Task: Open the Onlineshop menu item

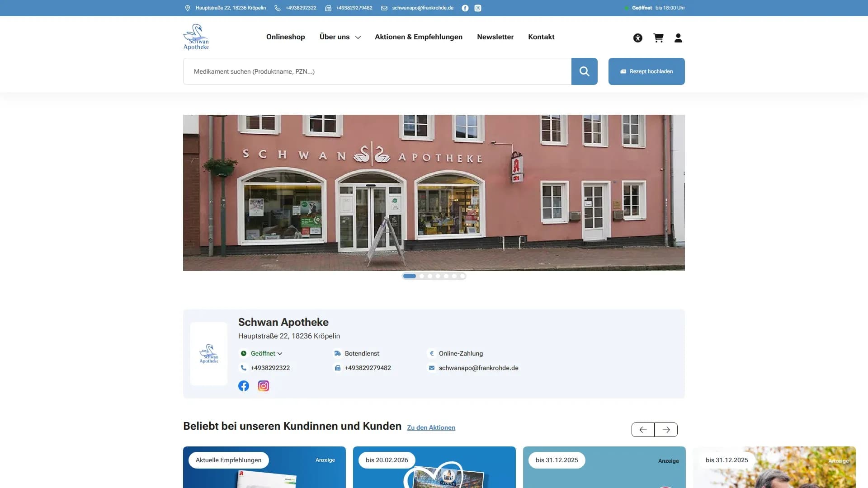Action: tap(285, 37)
